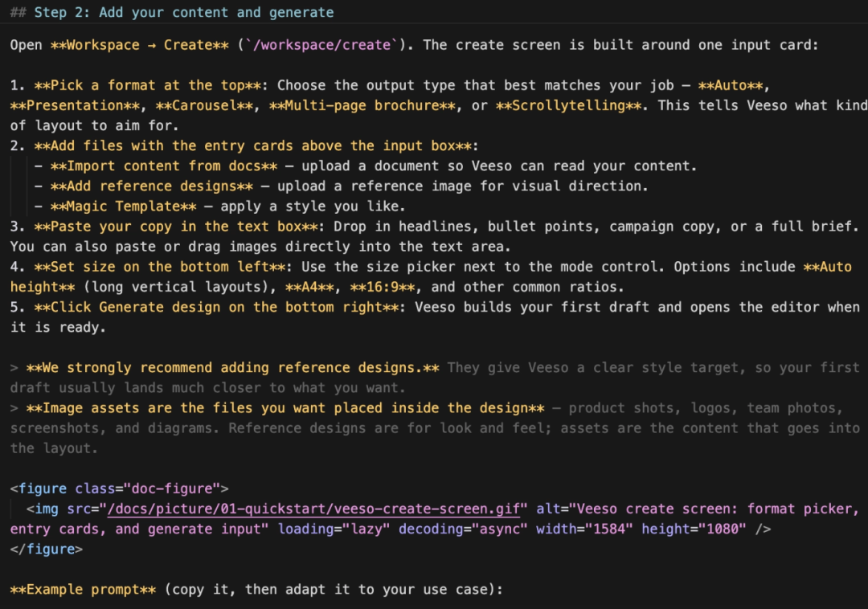Click the bold 'Magic Template' list item
The image size is (868, 609).
123,206
